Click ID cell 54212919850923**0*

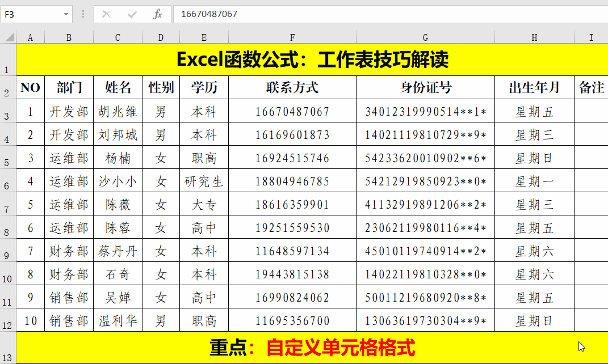pyautogui.click(x=425, y=181)
